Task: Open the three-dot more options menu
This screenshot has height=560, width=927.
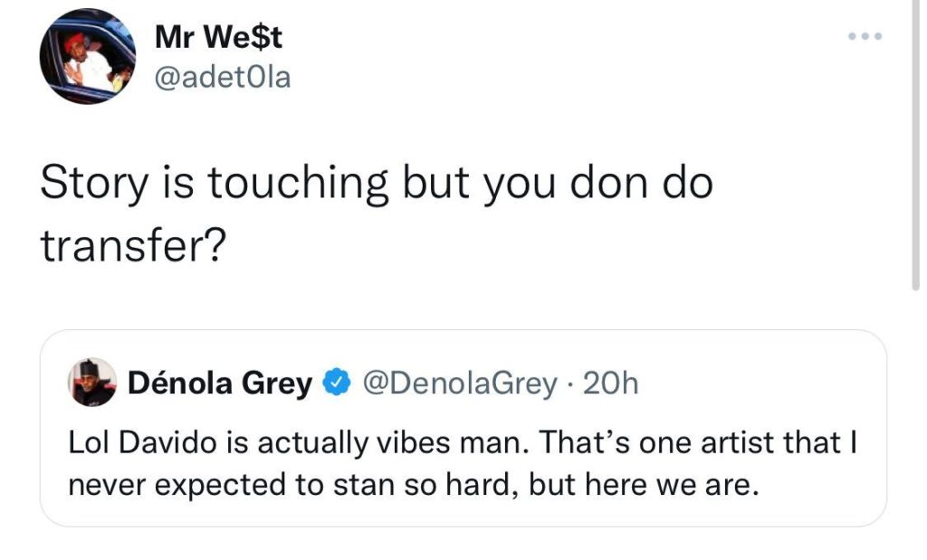Action: (x=865, y=38)
